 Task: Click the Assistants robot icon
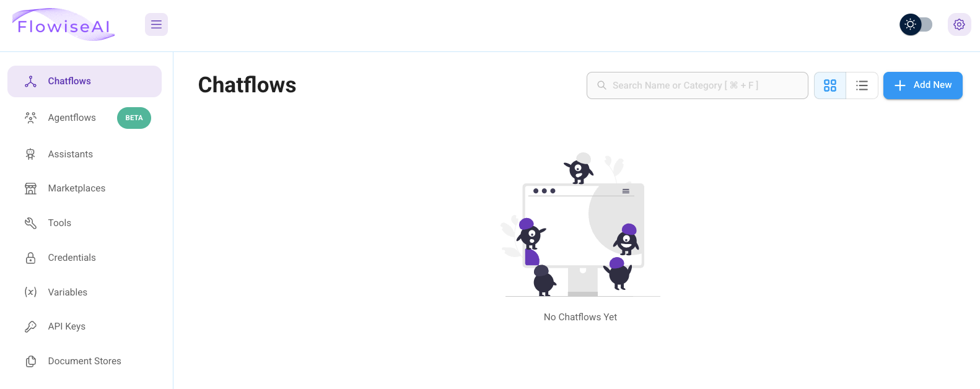click(x=30, y=154)
